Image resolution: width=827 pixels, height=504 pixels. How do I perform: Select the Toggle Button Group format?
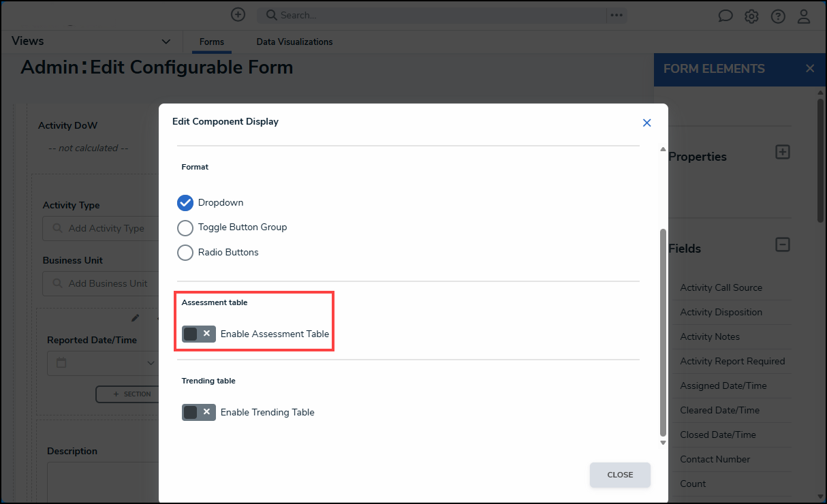point(185,227)
